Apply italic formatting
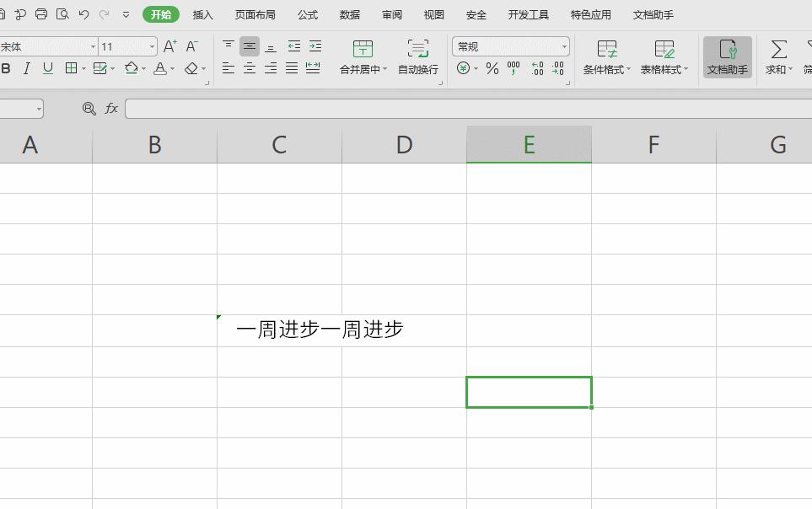Screen dimensions: 812x509 tap(24, 68)
